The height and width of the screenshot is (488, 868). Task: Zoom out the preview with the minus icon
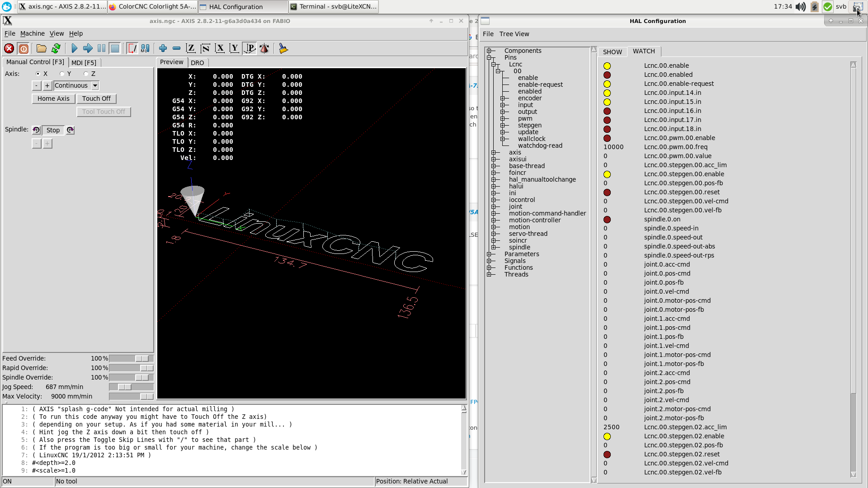coord(177,48)
